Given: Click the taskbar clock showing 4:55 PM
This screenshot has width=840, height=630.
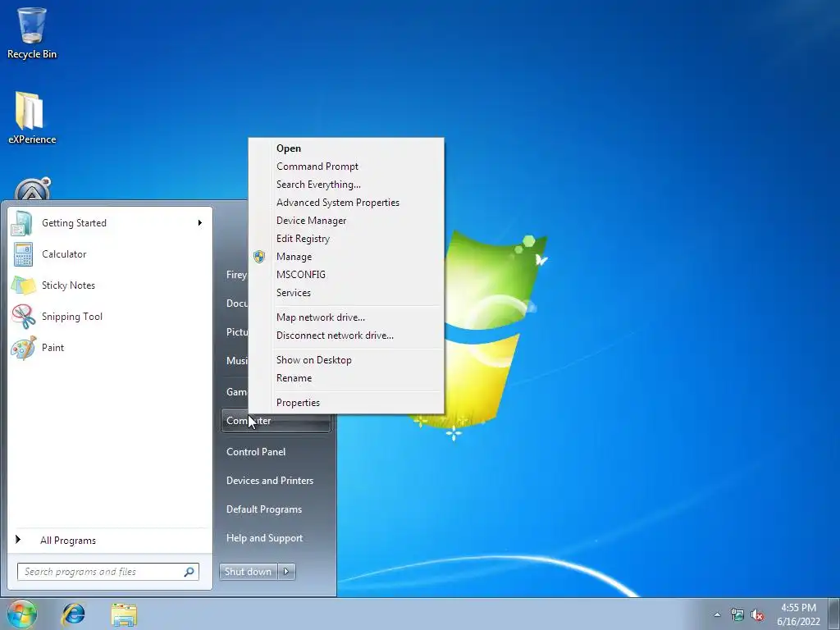Looking at the screenshot, I should pyautogui.click(x=798, y=614).
